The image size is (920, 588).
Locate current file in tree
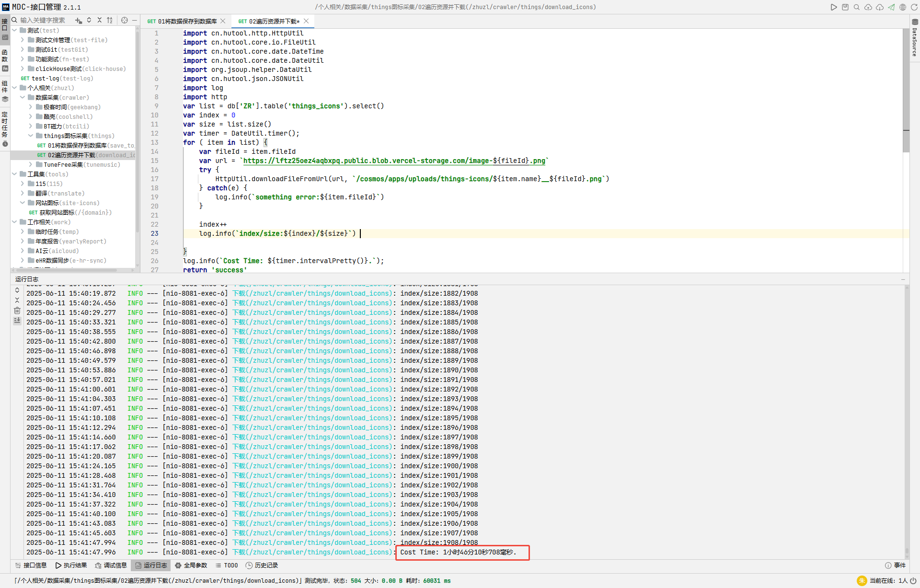[x=125, y=21]
